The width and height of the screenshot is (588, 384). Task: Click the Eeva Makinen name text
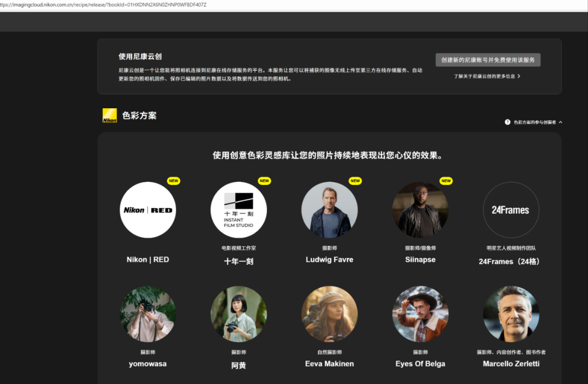point(329,364)
